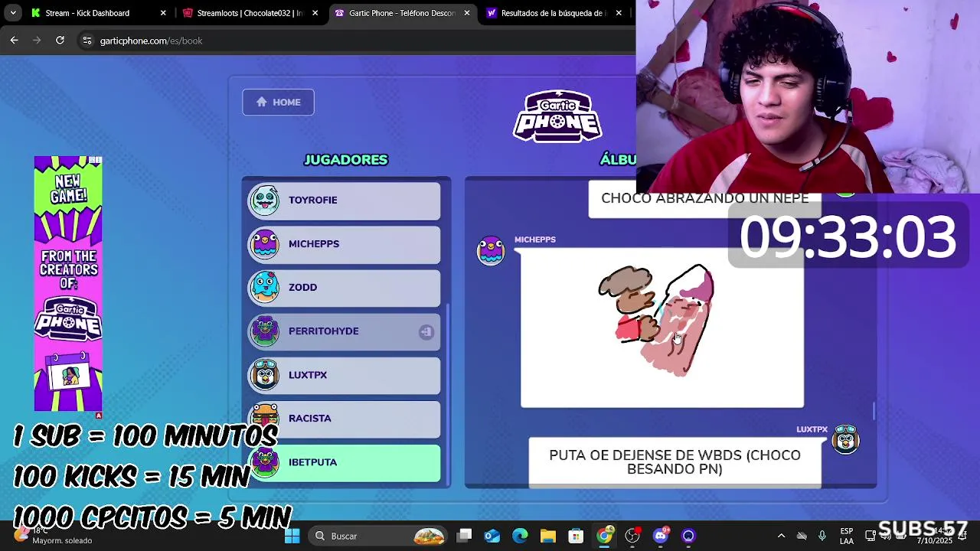Close the Kick Dashboard tab

[x=163, y=13]
